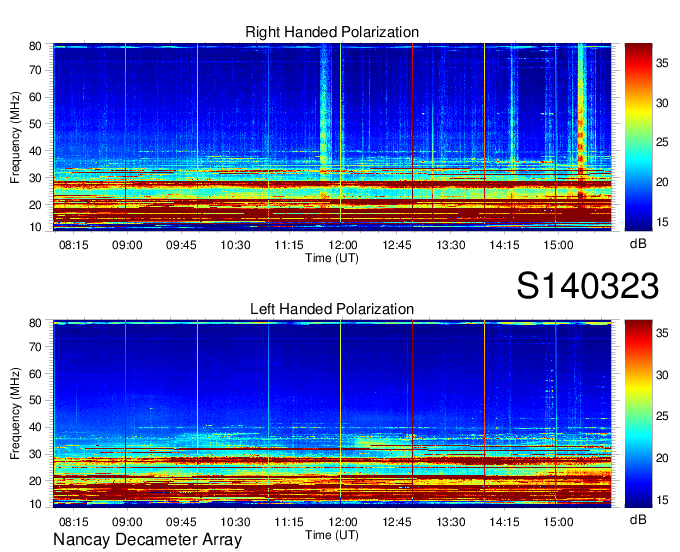Click the Right Handed Polarization spectrogram image
This screenshot has height=552, width=680.
(332, 137)
